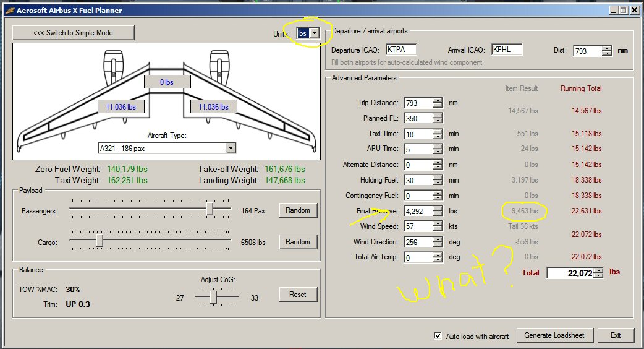The height and width of the screenshot is (349, 644).
Task: Click the -559 lbs item result
Action: [x=527, y=242]
